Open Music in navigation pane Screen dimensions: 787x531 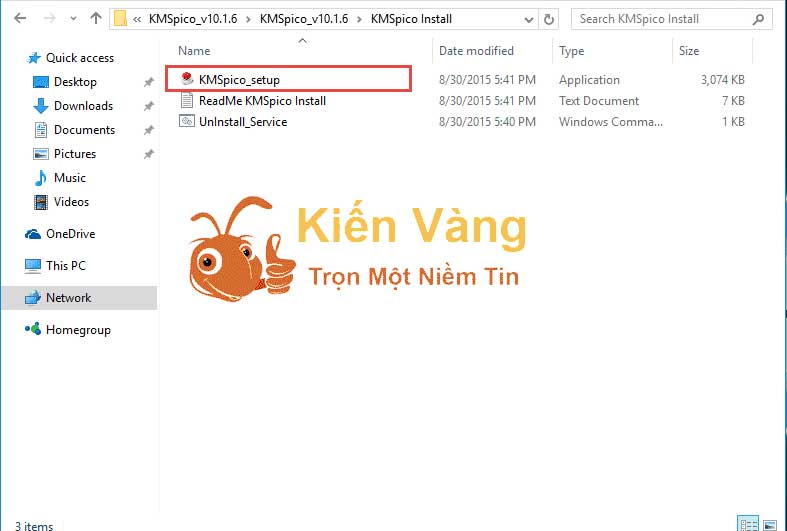tap(70, 178)
